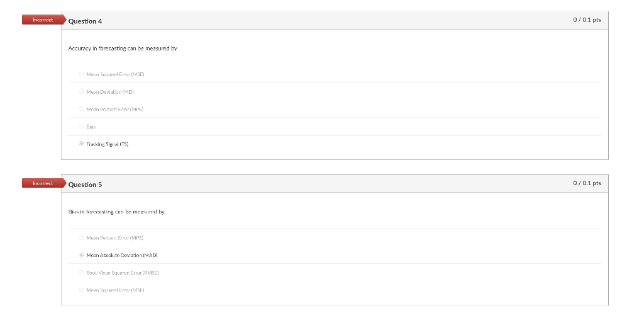Click the 'Accuracy in forecasting can be measured by' prompt
Viewport: 644px width, 313px height.
(x=123, y=48)
